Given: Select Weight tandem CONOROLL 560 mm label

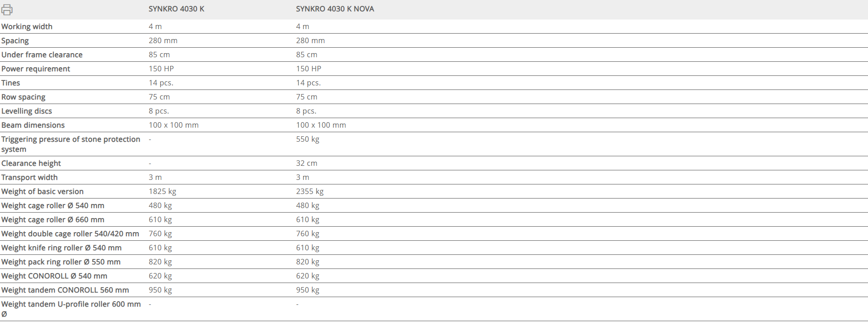Looking at the screenshot, I should (x=65, y=290).
